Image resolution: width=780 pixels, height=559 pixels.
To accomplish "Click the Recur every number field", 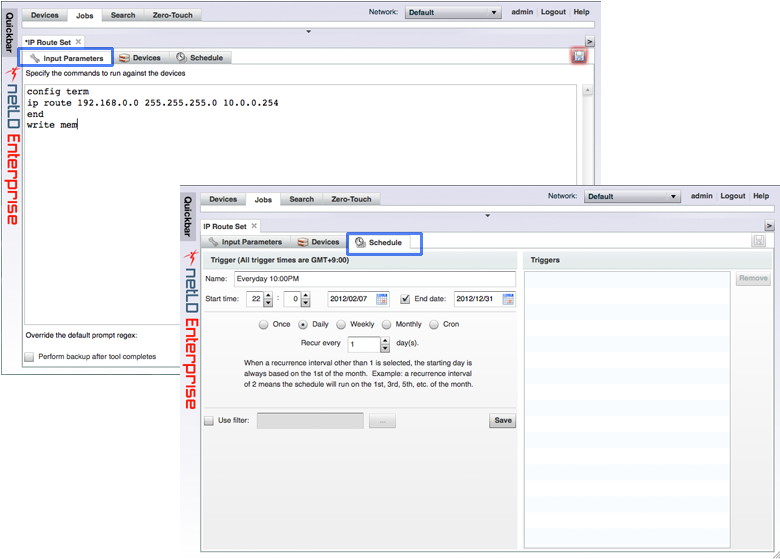I will 364,344.
